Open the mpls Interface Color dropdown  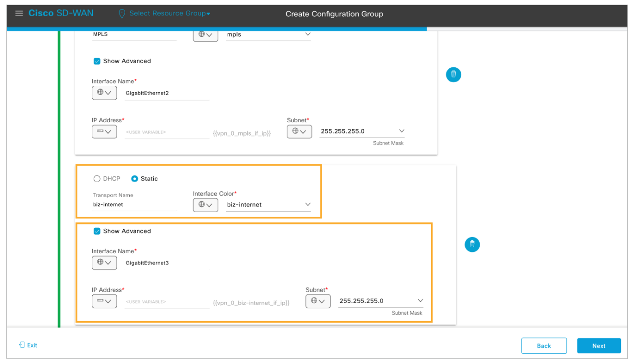pos(307,35)
